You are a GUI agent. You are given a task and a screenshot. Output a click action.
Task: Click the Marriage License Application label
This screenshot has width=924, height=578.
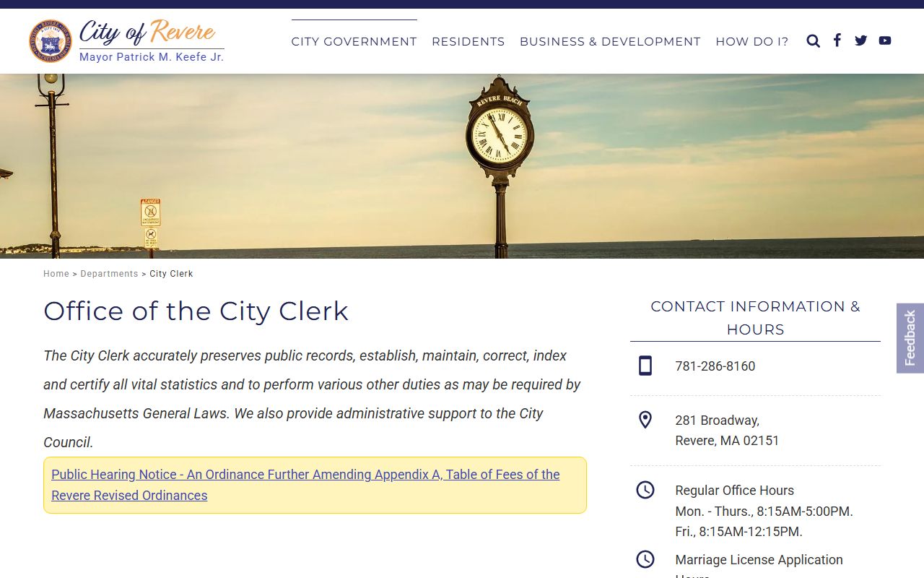click(759, 560)
